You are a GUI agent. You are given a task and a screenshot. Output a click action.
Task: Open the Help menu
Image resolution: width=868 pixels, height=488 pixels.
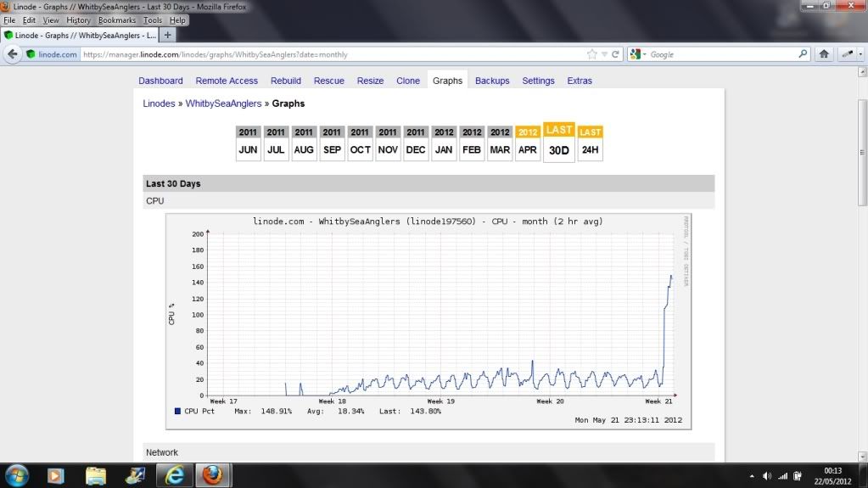177,20
